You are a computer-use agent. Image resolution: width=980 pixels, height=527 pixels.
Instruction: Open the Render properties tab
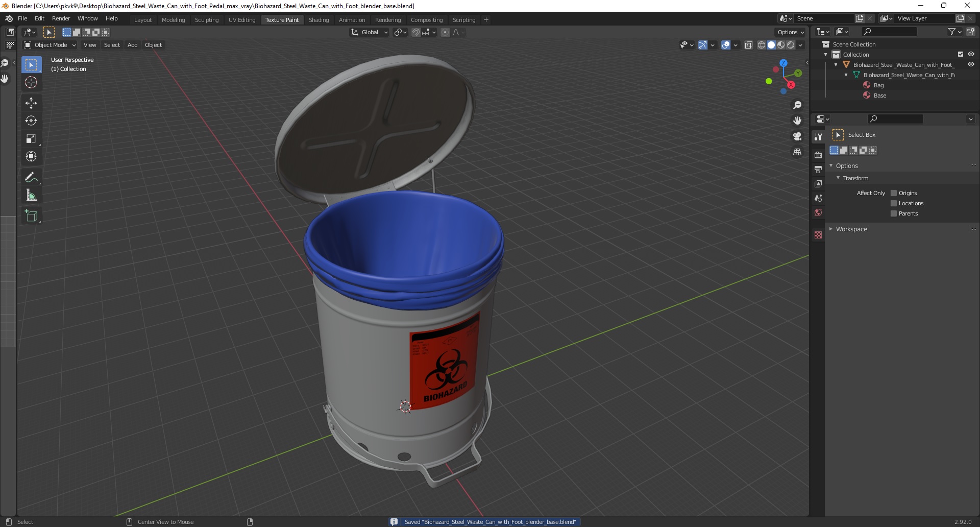pos(818,155)
